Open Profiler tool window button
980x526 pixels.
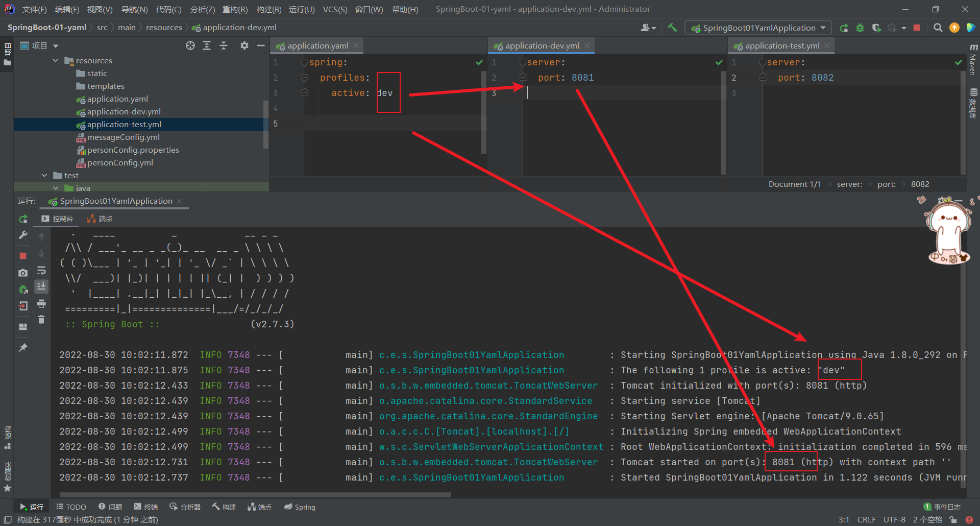[x=185, y=507]
